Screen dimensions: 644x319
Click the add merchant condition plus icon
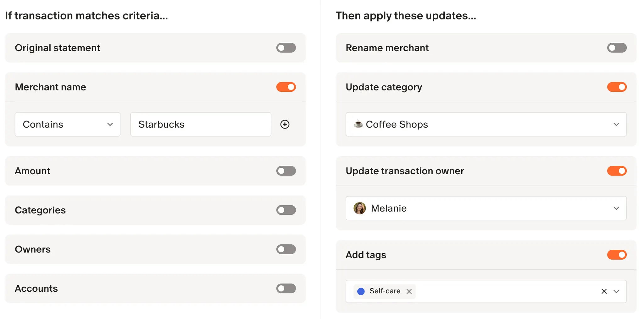285,124
